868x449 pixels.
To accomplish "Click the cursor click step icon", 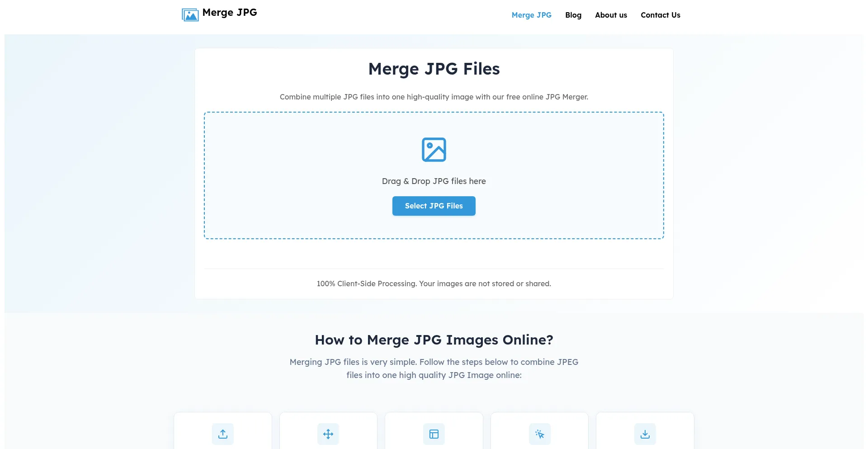I will click(x=540, y=434).
